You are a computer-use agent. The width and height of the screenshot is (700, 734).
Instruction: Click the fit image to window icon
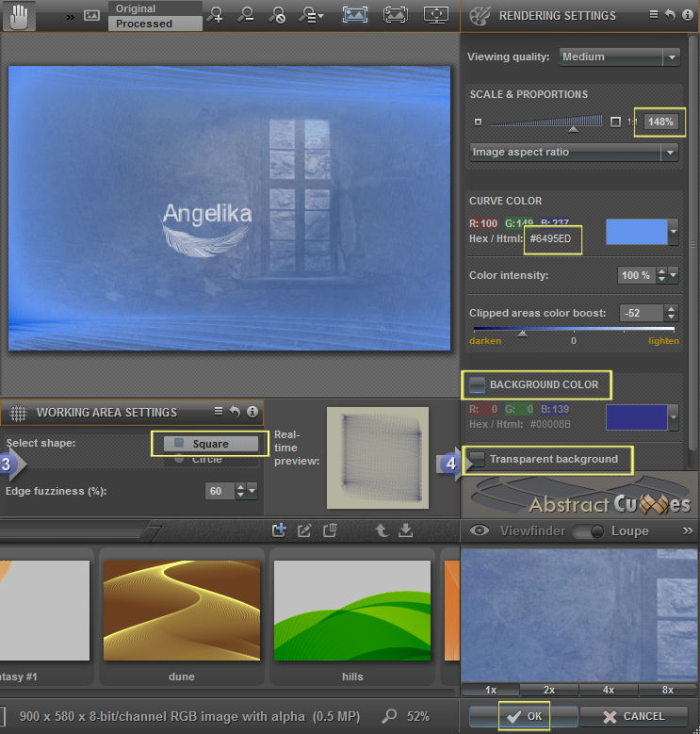355,15
